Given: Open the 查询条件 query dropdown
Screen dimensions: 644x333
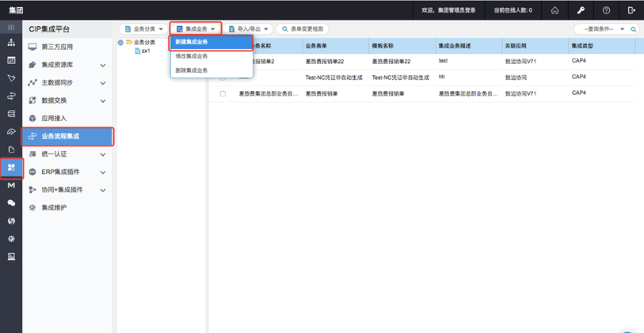Looking at the screenshot, I should click(x=604, y=29).
